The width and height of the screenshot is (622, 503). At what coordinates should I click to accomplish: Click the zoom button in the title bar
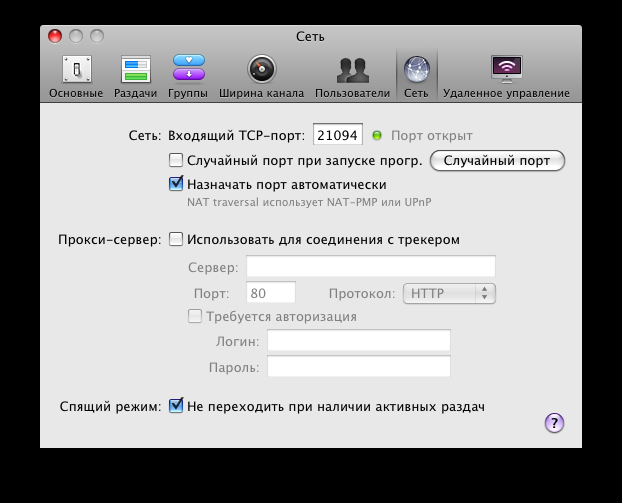(x=97, y=36)
